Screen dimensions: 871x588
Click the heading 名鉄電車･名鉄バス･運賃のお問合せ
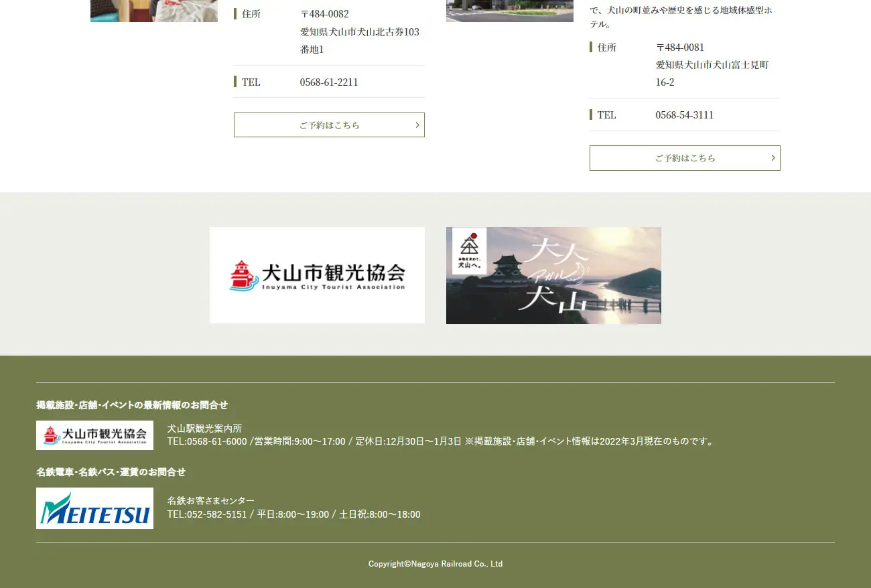pyautogui.click(x=111, y=472)
